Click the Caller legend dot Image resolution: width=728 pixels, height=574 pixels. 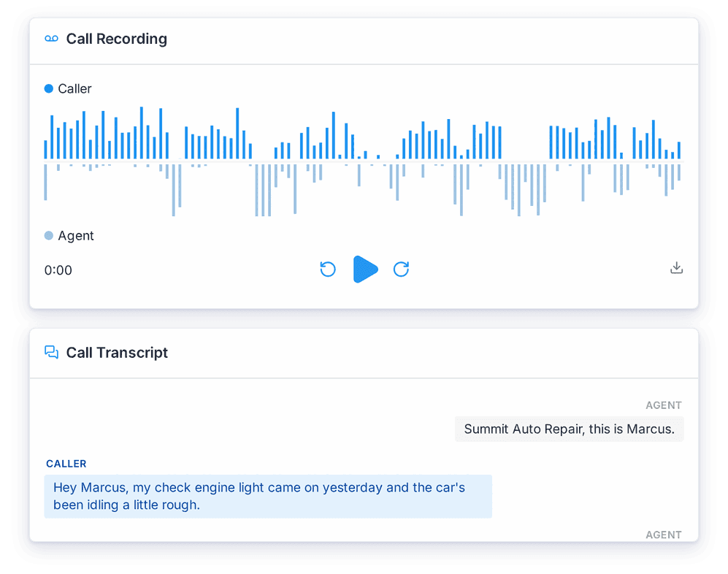(x=49, y=88)
